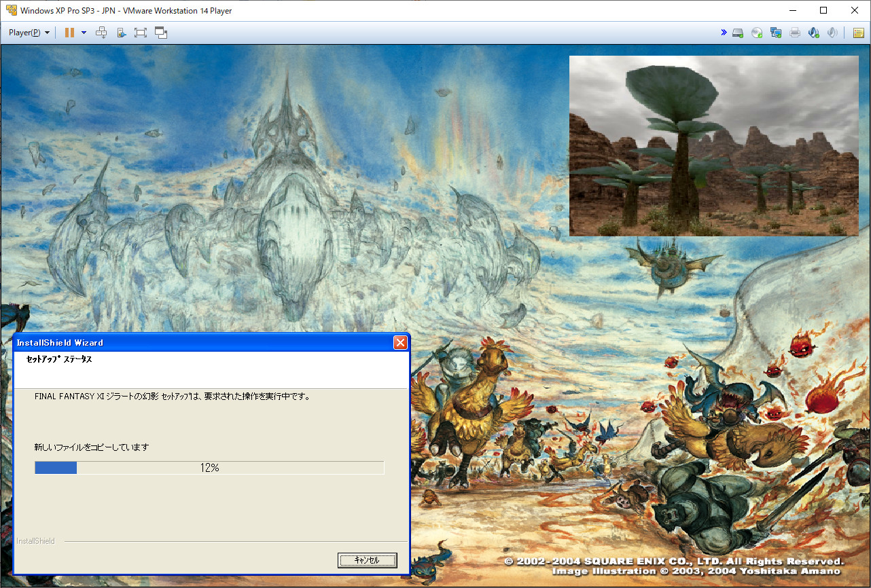The height and width of the screenshot is (588, 871).
Task: Click the desert palm tree preview image
Action: 714,146
